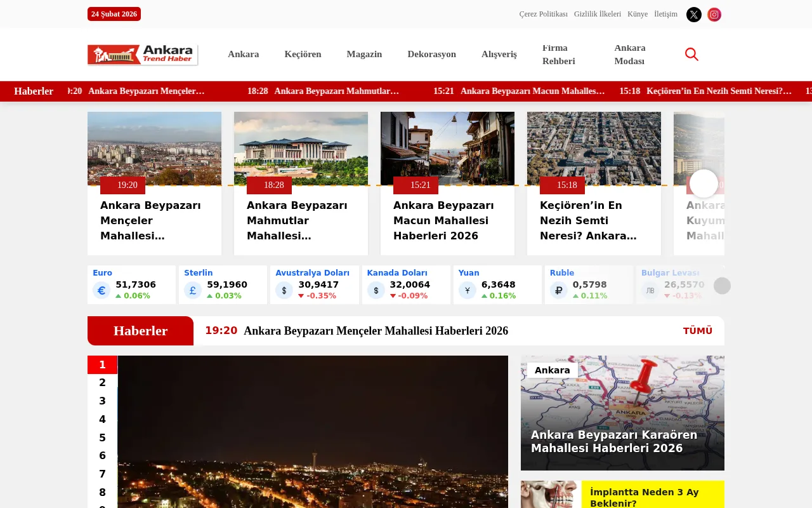This screenshot has width=812, height=508.
Task: Open the X (Twitter) profile icon
Action: point(693,14)
